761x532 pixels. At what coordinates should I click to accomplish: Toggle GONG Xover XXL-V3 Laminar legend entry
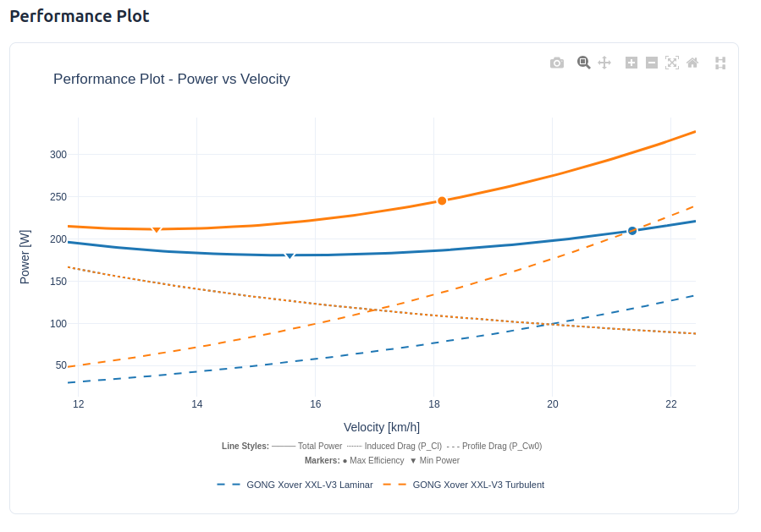tap(309, 485)
